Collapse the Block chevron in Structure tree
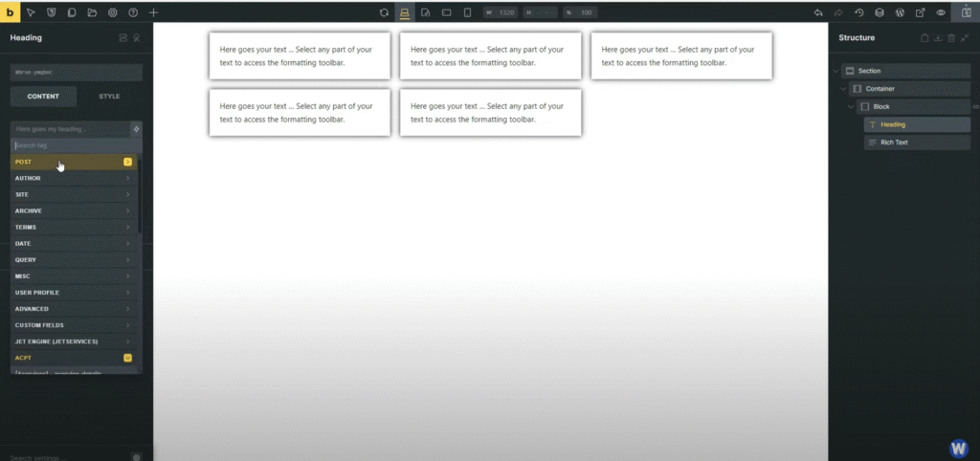Viewport: 980px width, 461px height. coord(851,107)
